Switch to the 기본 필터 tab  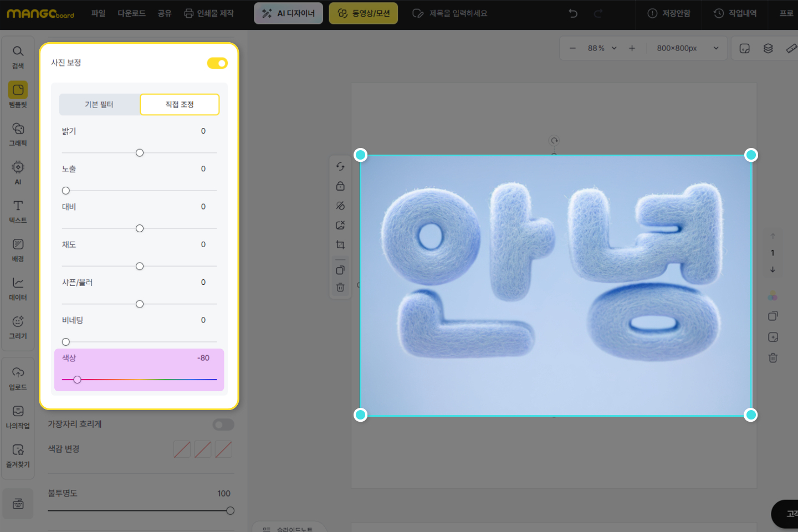99,104
